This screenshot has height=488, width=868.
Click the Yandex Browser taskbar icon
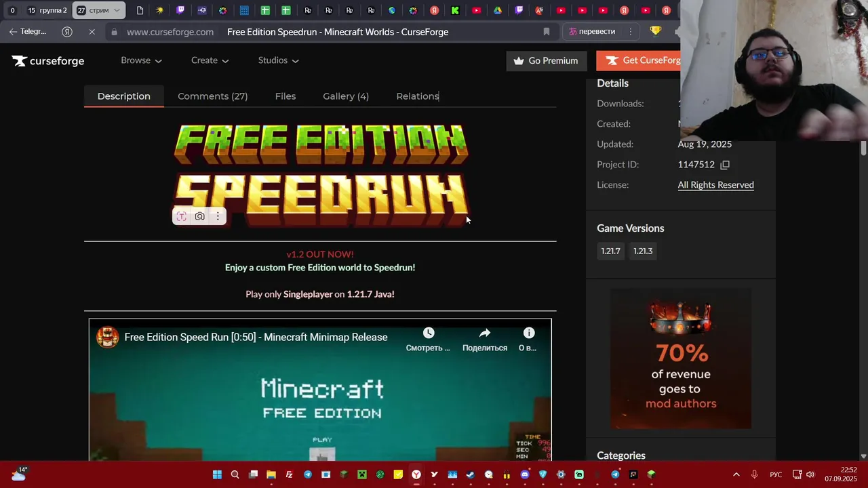click(x=416, y=474)
